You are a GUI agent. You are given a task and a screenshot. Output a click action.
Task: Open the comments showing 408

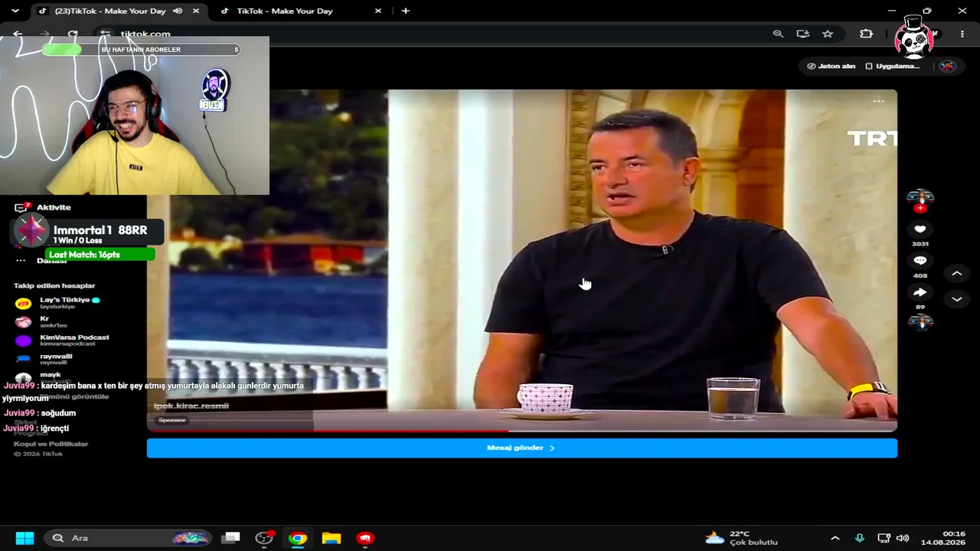[x=920, y=261]
